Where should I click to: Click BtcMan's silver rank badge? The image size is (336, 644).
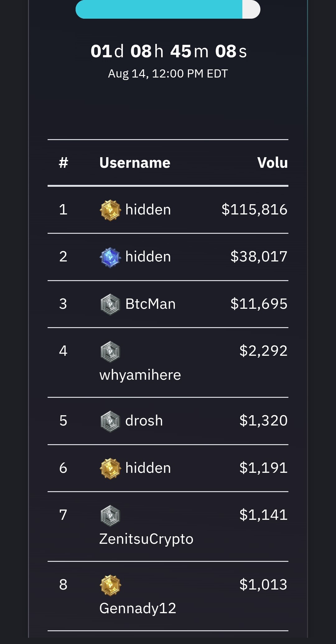[x=110, y=304]
